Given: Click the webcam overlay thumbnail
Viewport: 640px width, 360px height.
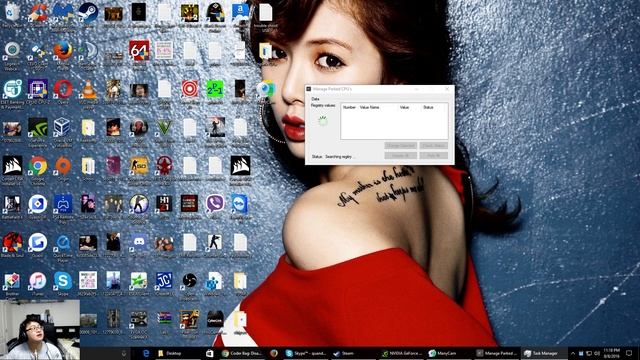Looking at the screenshot, I should click(x=40, y=330).
